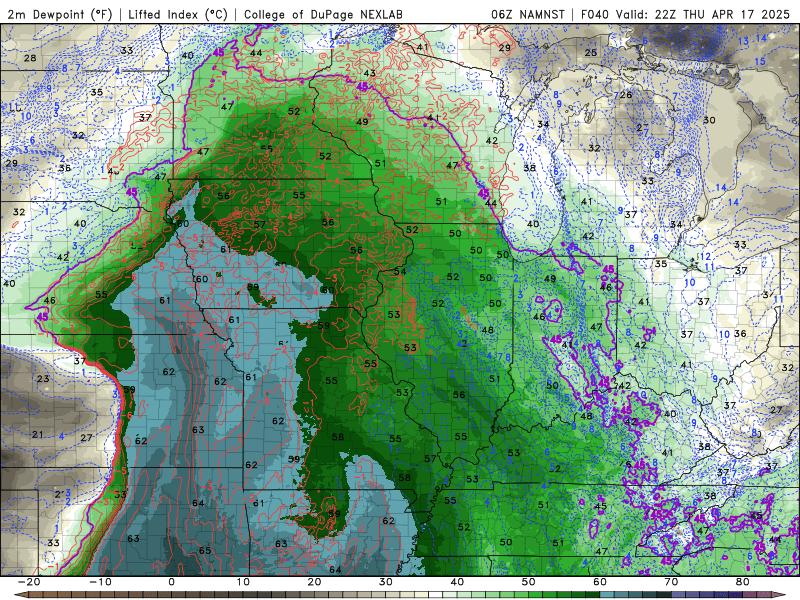Click "F040 Valid: 22Z THU APR 17 2025"
This screenshot has height=600, width=800.
click(x=685, y=14)
